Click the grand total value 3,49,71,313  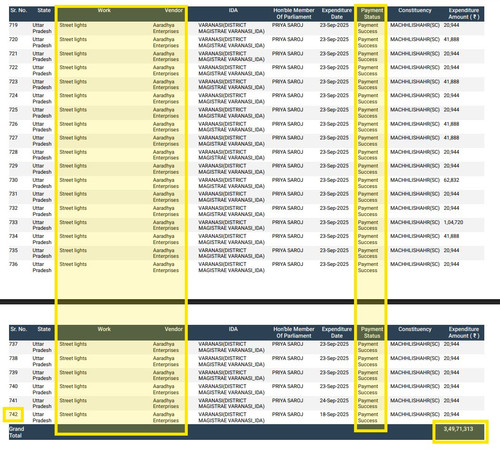point(458,429)
